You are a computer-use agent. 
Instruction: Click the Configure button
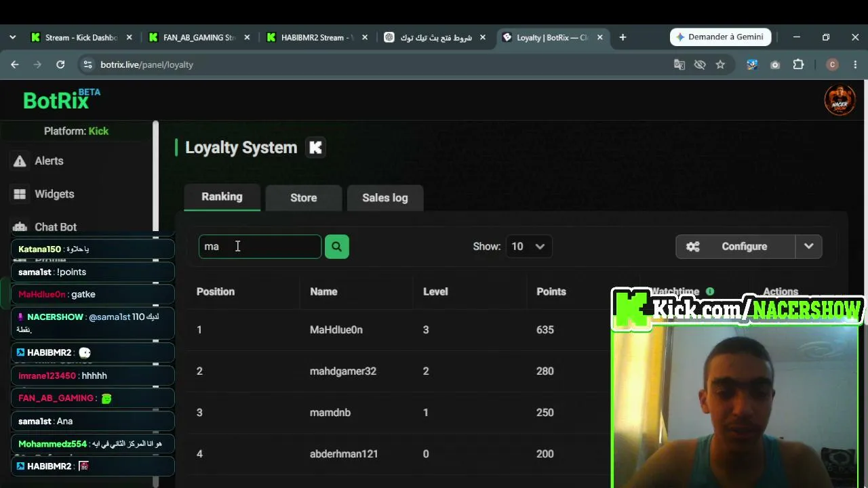tap(736, 247)
